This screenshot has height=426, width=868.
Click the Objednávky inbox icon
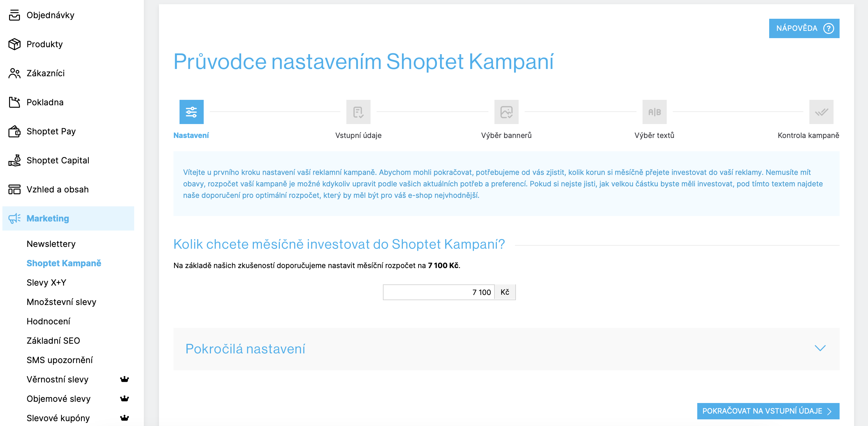(15, 15)
